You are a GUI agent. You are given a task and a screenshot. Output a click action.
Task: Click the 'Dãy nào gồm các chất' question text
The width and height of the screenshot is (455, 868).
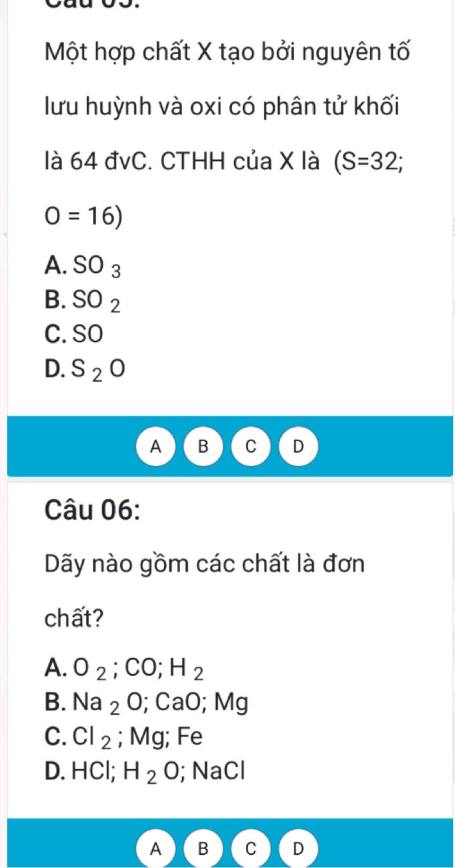tap(204, 564)
